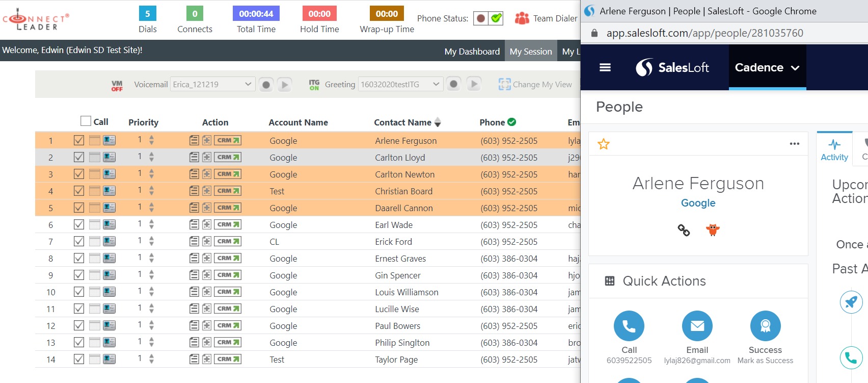
Task: Mark as Success quick action icon
Action: [x=765, y=326]
